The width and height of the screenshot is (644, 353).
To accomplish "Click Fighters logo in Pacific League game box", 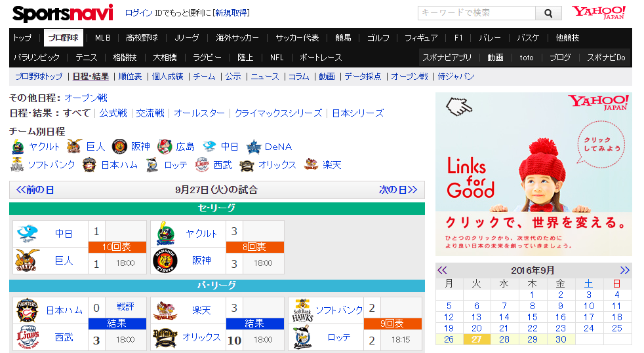I will pos(27,310).
